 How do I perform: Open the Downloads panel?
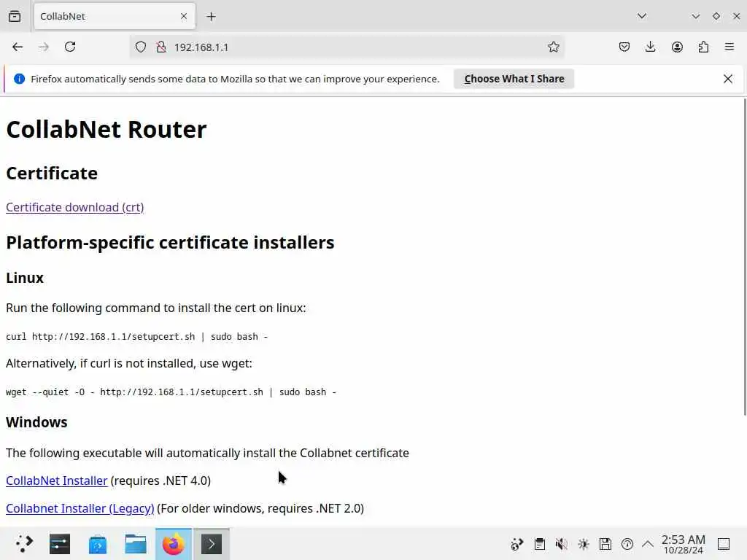[x=650, y=47]
